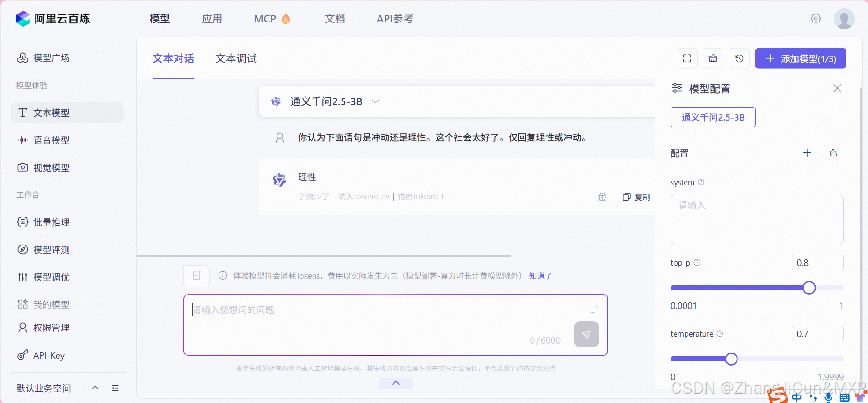
Task: Click the top_p value field 0.8
Action: point(817,263)
